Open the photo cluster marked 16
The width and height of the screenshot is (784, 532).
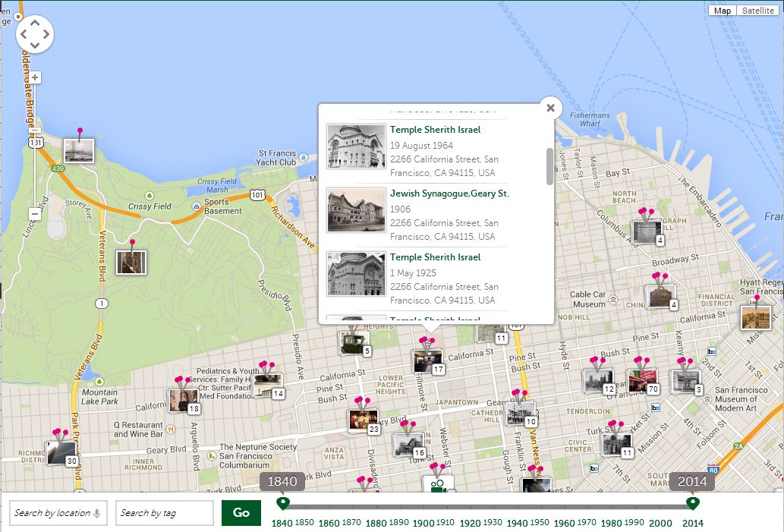click(408, 445)
